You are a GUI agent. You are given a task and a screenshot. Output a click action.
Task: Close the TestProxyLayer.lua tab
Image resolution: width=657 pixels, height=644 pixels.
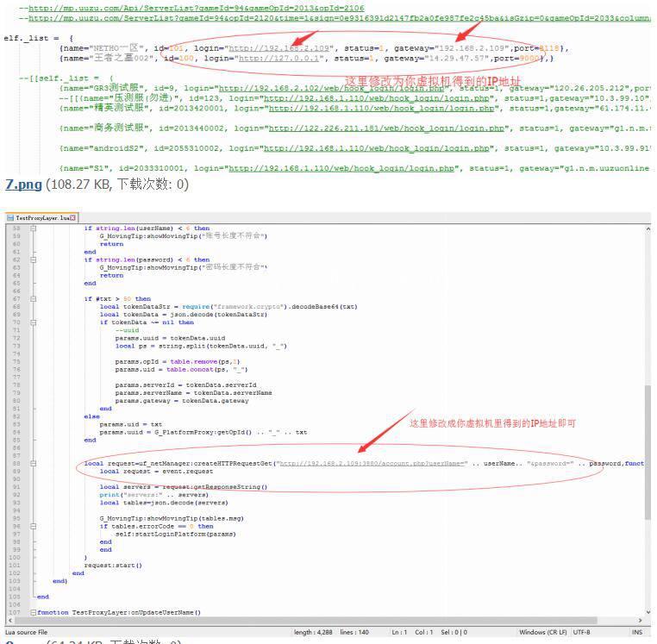point(73,217)
